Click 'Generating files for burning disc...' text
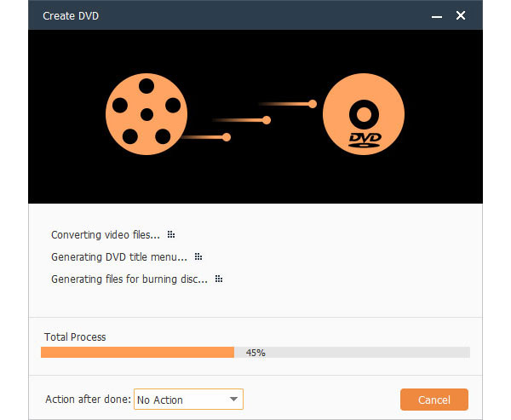The width and height of the screenshot is (511, 420). pyautogui.click(x=129, y=279)
